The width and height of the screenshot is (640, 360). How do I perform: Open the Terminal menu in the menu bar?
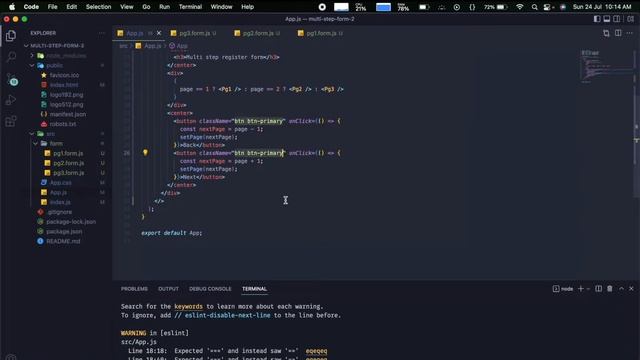pyautogui.click(x=190, y=7)
